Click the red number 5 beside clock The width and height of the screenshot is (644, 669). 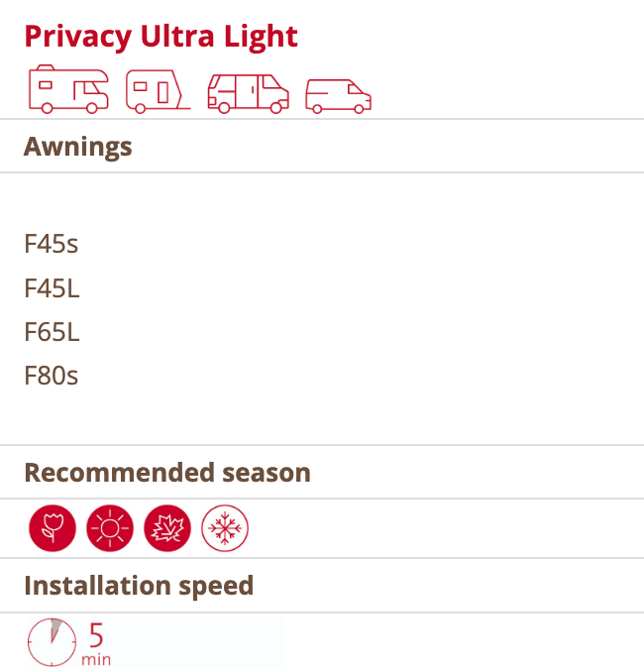[x=97, y=634]
